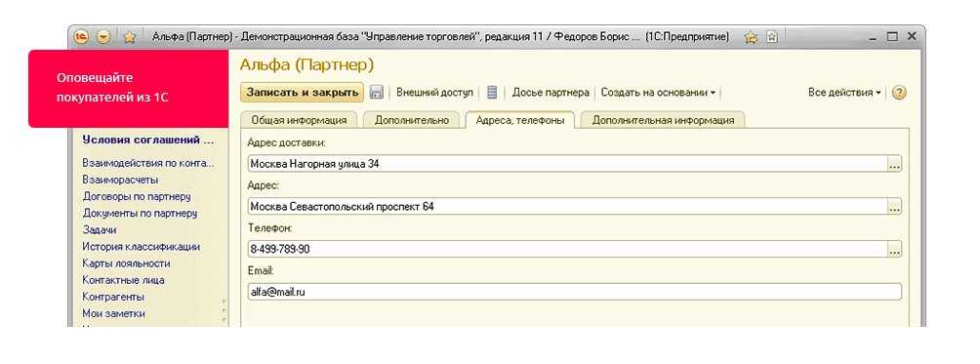The width and height of the screenshot is (980, 364).
Task: Click the Записать и закрыть button
Action: pos(302,93)
